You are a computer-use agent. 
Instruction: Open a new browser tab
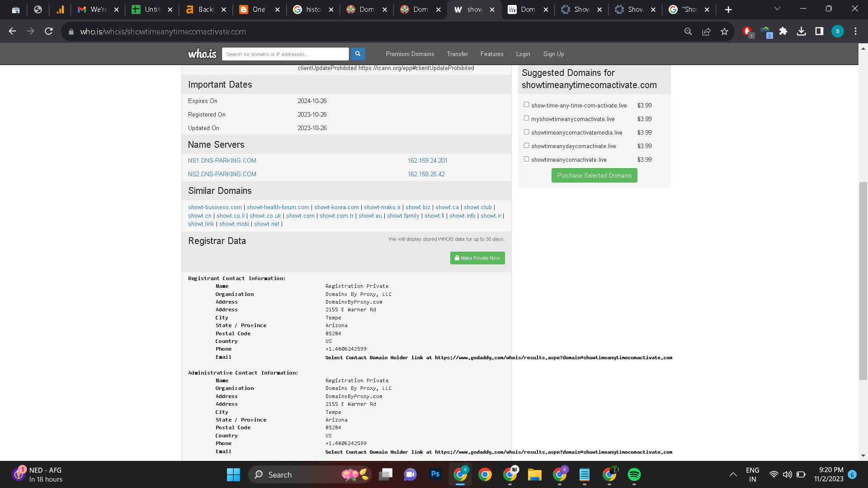pos(728,9)
